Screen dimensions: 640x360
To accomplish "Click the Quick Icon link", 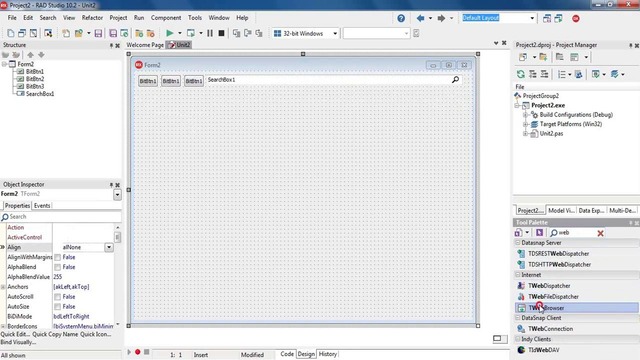I will 96,334.
